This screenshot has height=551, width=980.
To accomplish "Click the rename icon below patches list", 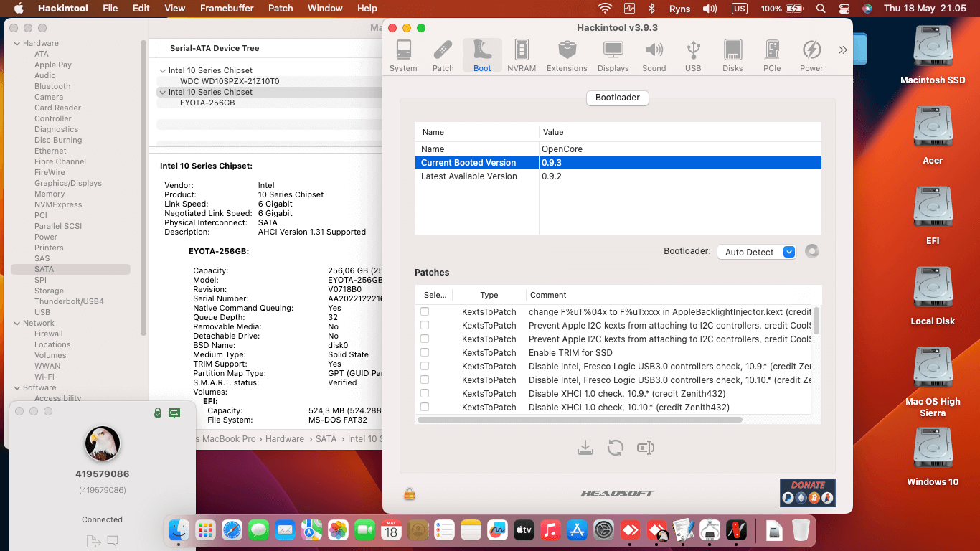I will (645, 448).
